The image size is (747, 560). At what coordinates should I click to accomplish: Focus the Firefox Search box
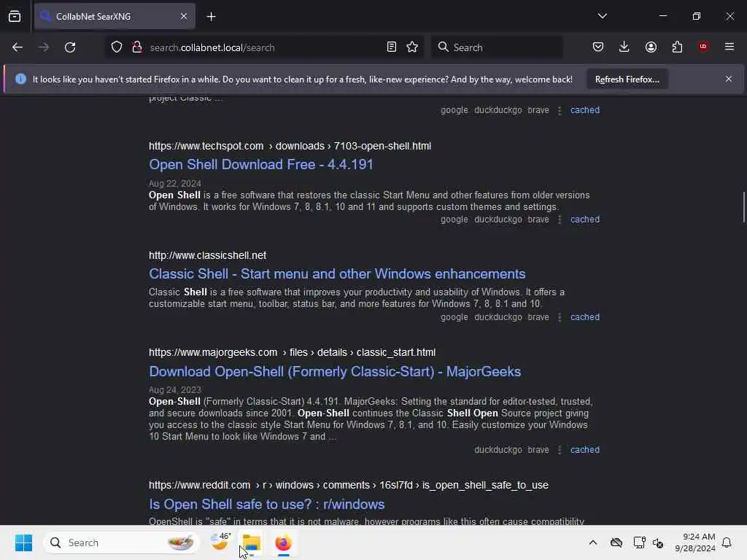[497, 47]
